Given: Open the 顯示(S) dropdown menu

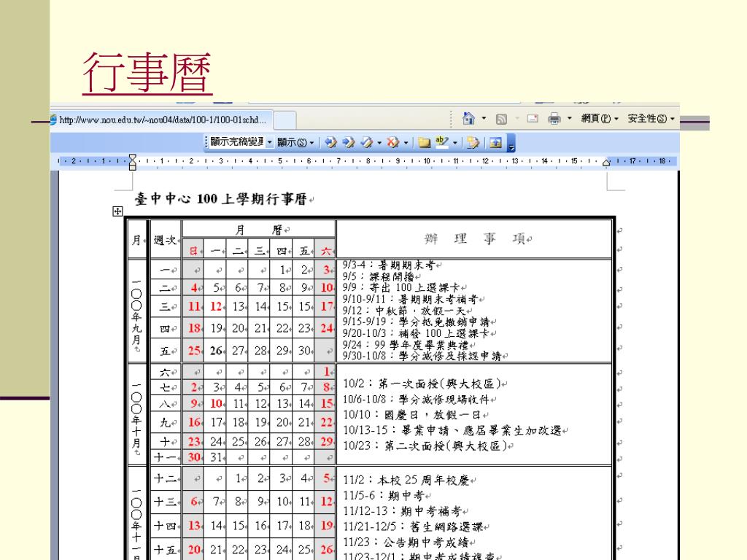Looking at the screenshot, I should (295, 142).
